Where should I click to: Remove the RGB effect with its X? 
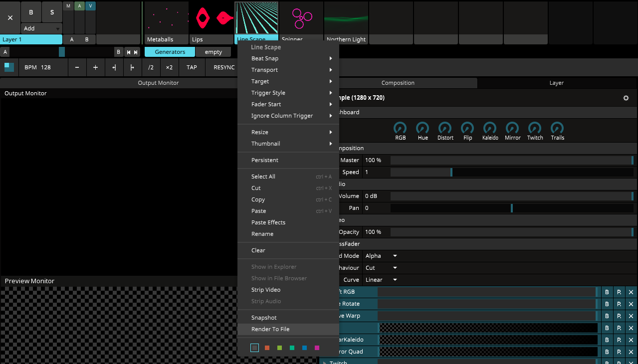631,292
